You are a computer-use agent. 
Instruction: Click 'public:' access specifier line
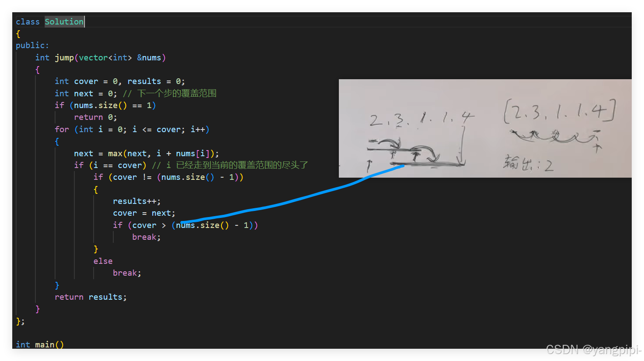[32, 46]
